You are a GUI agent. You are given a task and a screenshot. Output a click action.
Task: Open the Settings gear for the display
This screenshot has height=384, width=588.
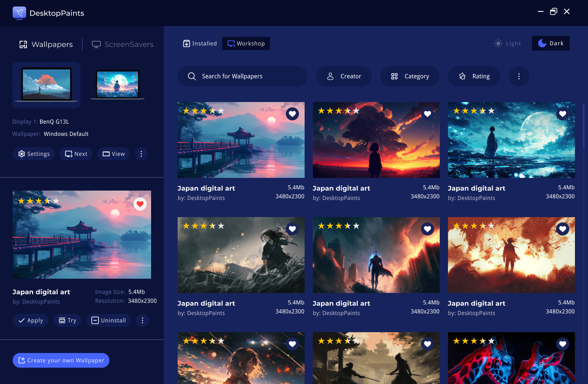33,154
